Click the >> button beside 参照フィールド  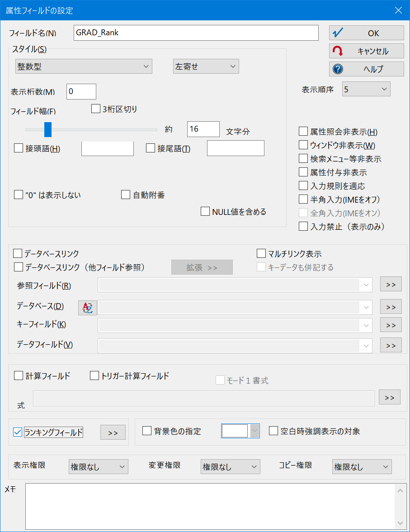pyautogui.click(x=391, y=284)
